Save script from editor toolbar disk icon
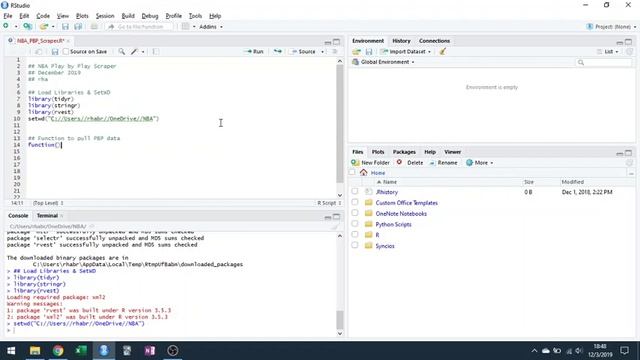Screen dimensions: 640x360 click(55, 52)
